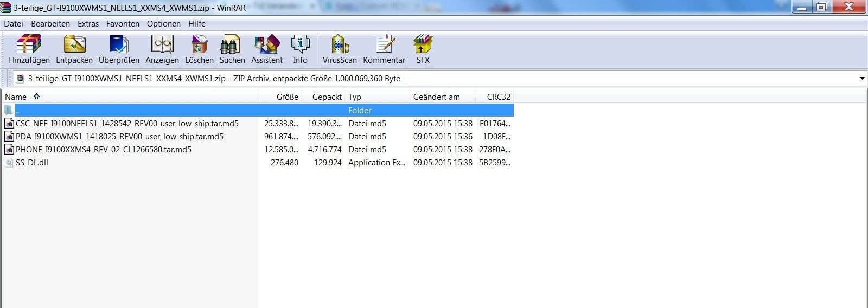
Task: Click size 276.480 of SS_DL.dll
Action: [284, 163]
